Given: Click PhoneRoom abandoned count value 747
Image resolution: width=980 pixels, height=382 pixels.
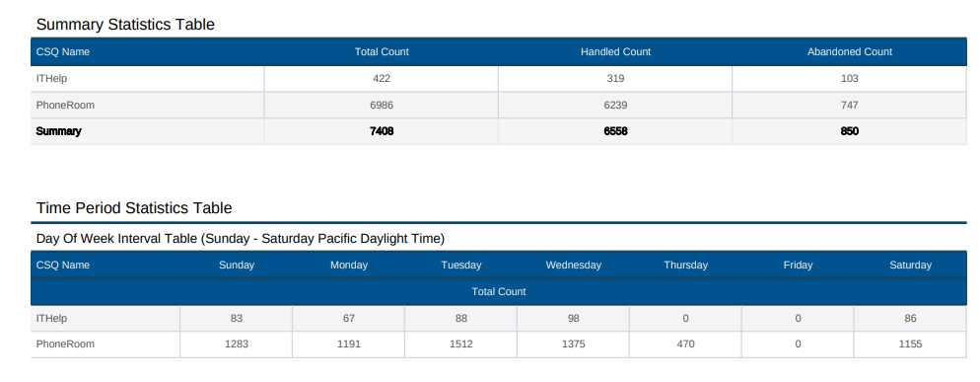Looking at the screenshot, I should click(850, 106).
